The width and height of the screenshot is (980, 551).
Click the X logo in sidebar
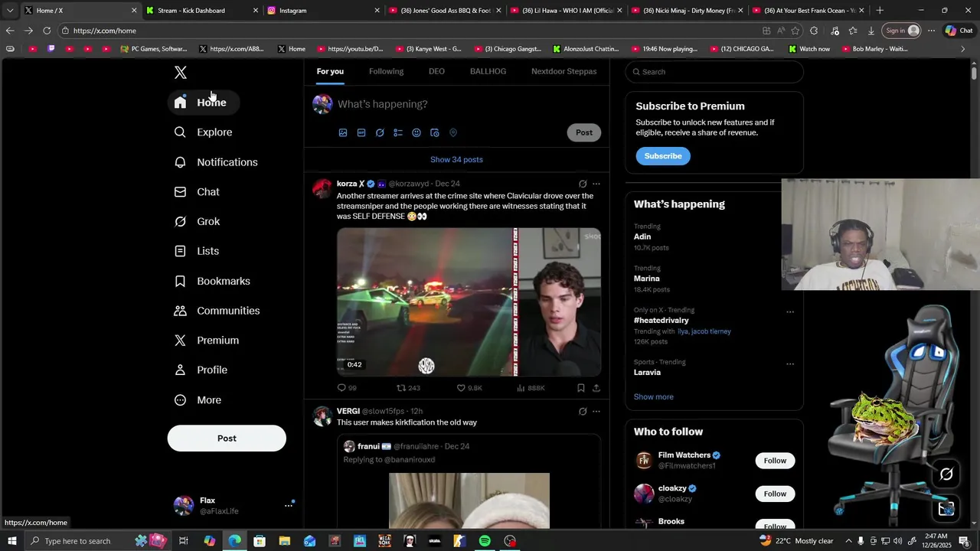(181, 72)
